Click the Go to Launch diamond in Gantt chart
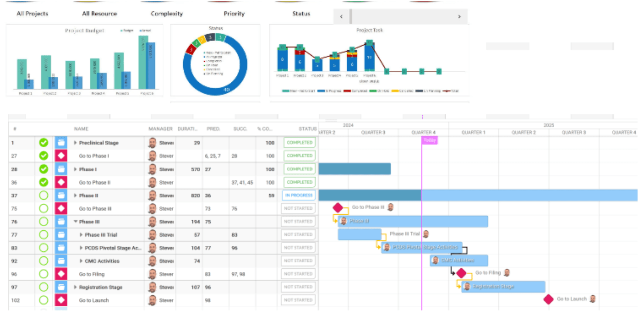The width and height of the screenshot is (644, 330). (x=548, y=299)
